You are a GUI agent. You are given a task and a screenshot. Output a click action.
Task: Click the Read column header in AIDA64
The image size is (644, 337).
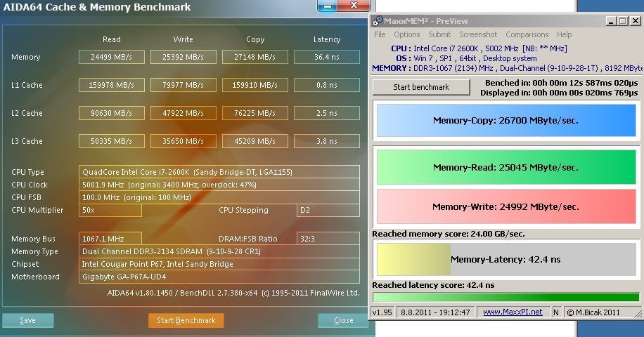[x=111, y=39]
